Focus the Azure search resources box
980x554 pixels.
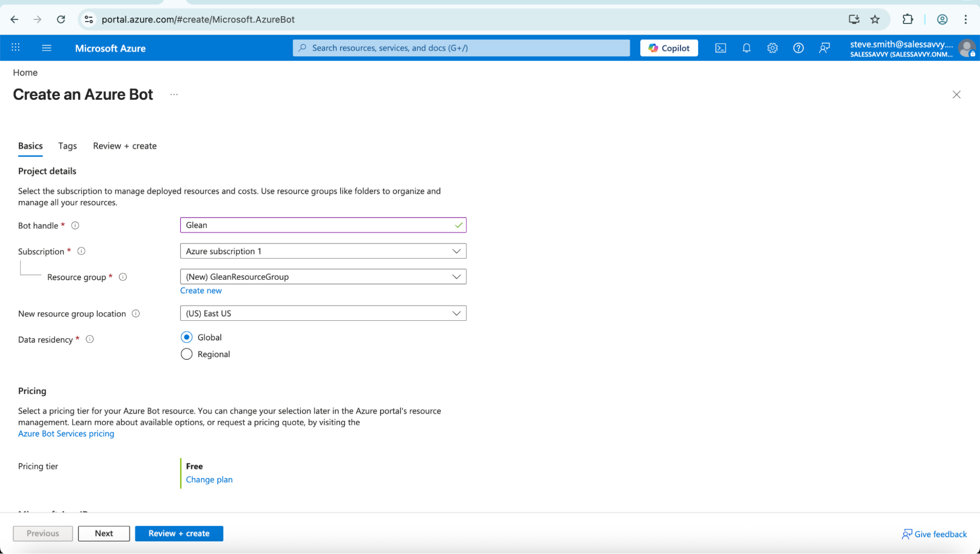[x=461, y=48]
